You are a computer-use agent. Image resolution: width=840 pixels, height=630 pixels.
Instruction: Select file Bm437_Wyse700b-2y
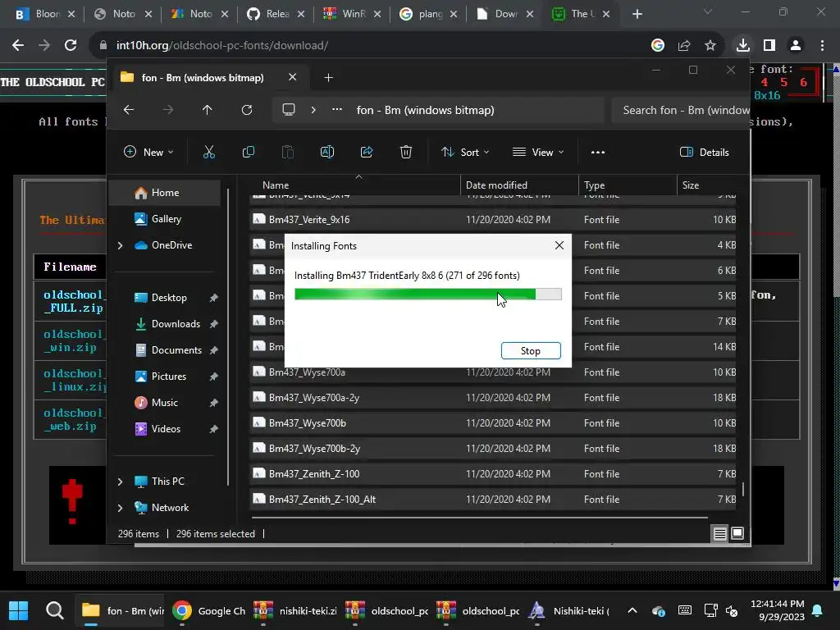tap(492, 449)
